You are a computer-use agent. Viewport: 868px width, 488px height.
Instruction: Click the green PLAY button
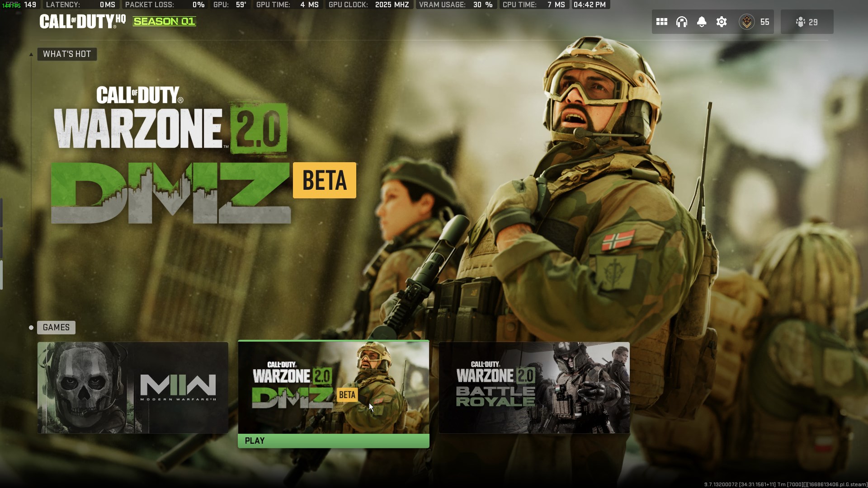click(x=334, y=441)
